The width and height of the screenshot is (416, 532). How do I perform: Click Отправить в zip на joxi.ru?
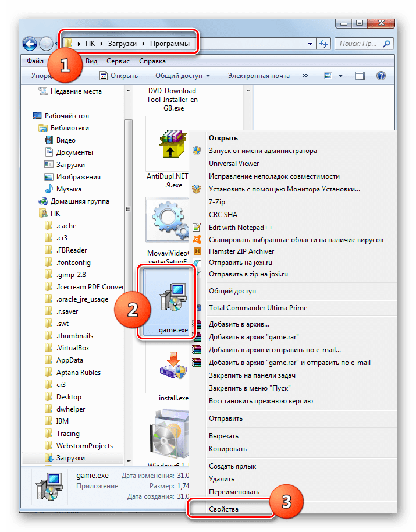pos(248,274)
